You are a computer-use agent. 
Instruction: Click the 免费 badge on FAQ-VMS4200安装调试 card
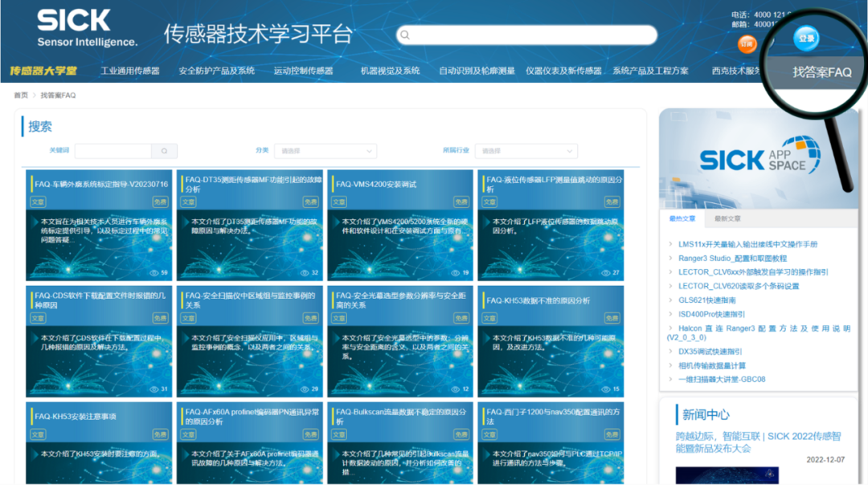pos(461,202)
